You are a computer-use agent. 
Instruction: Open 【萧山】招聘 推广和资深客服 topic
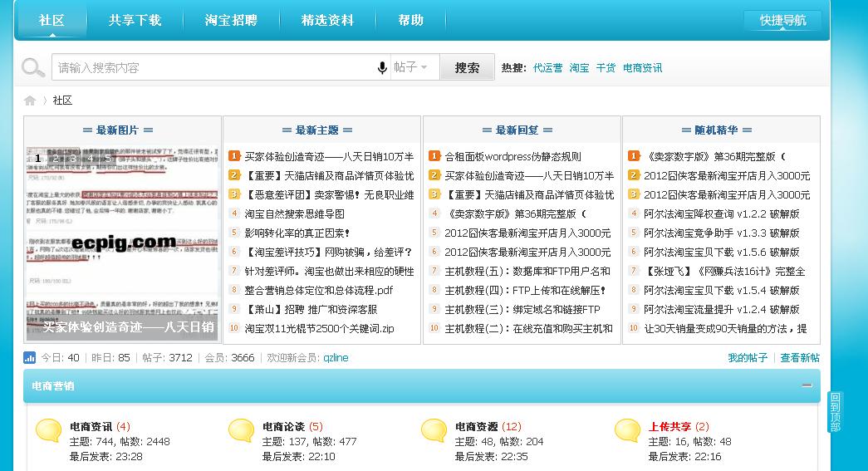pyautogui.click(x=311, y=309)
